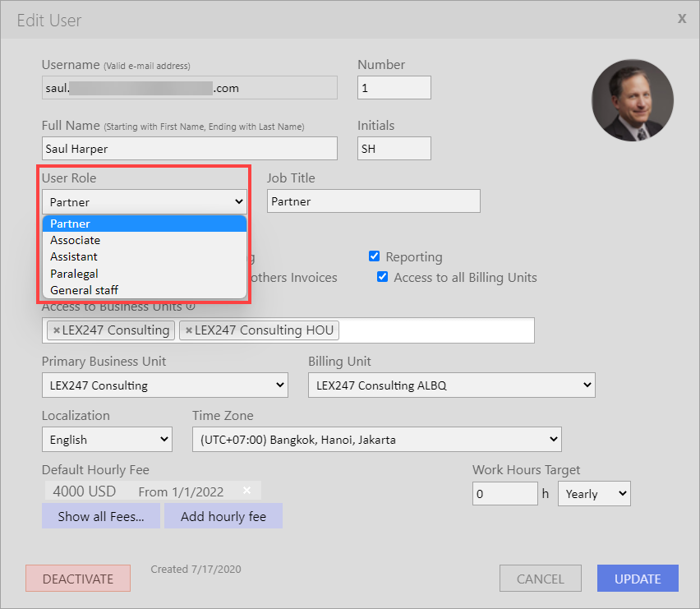The image size is (700, 609).
Task: Click the Access to Business Units info icon
Action: click(191, 307)
